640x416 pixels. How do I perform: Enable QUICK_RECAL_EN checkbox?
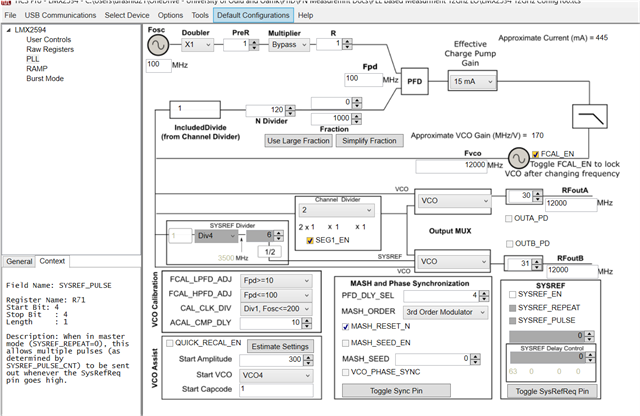click(x=169, y=343)
